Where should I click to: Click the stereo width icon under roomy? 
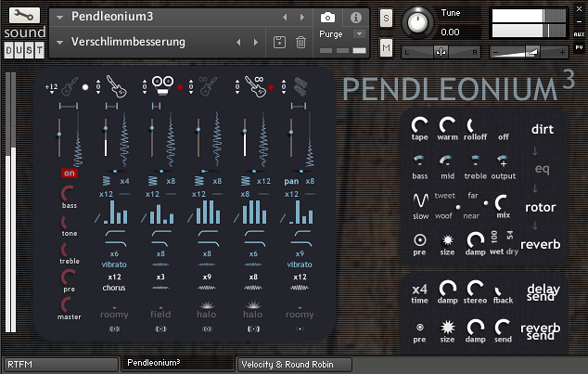coord(114,329)
